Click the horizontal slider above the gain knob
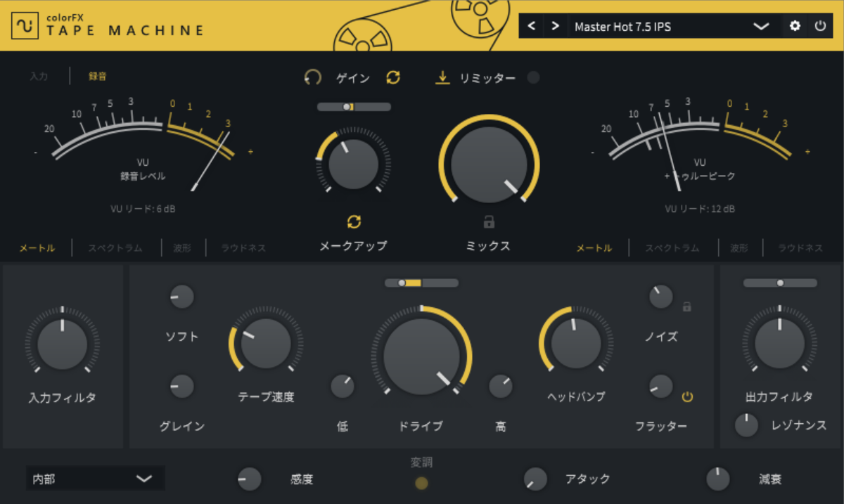 [354, 107]
